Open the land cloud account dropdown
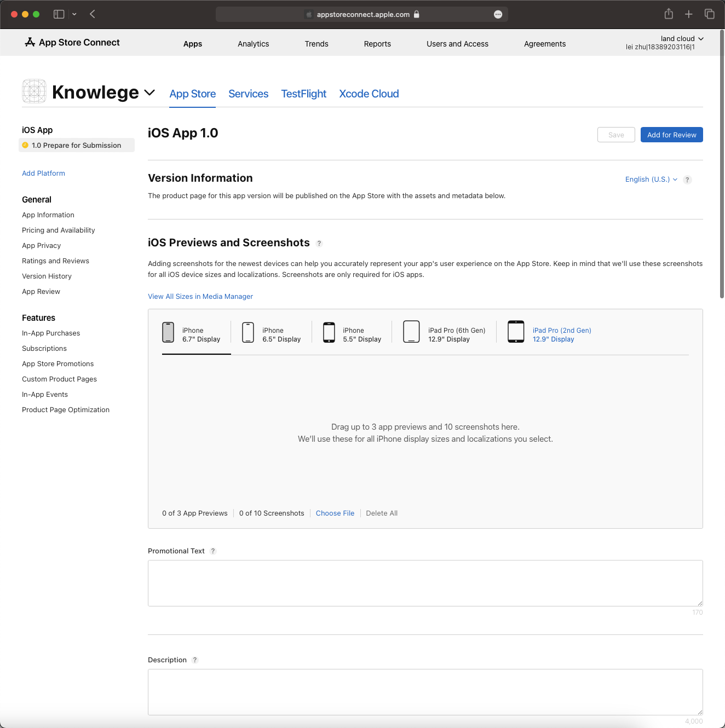 tap(682, 39)
